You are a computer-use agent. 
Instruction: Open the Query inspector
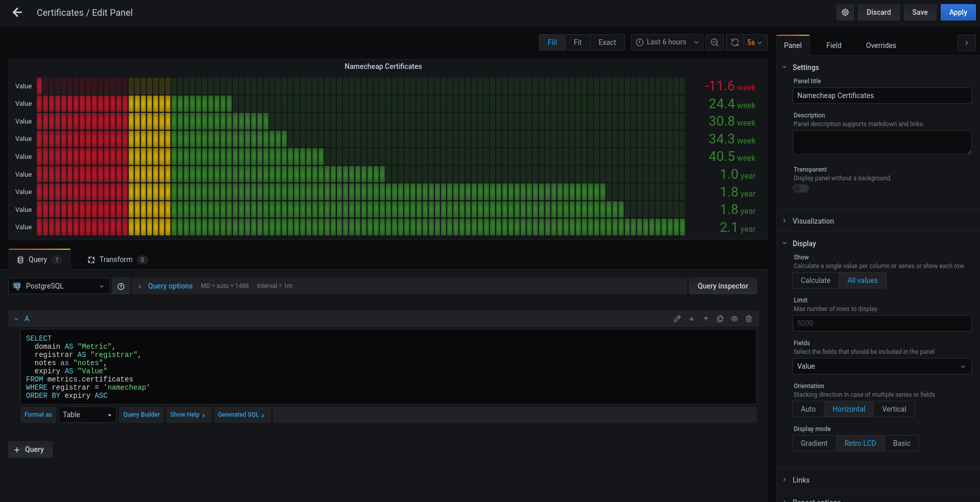point(723,286)
